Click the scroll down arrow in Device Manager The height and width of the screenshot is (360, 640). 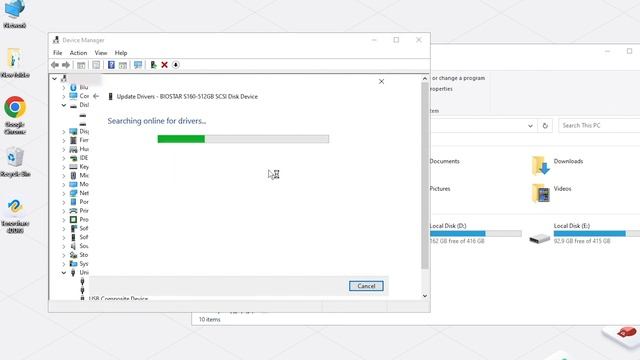(425, 296)
